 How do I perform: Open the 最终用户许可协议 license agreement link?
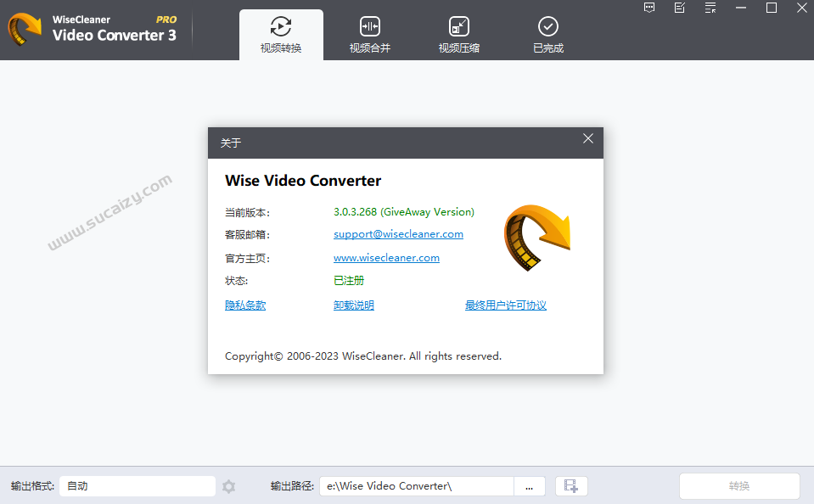click(x=505, y=305)
